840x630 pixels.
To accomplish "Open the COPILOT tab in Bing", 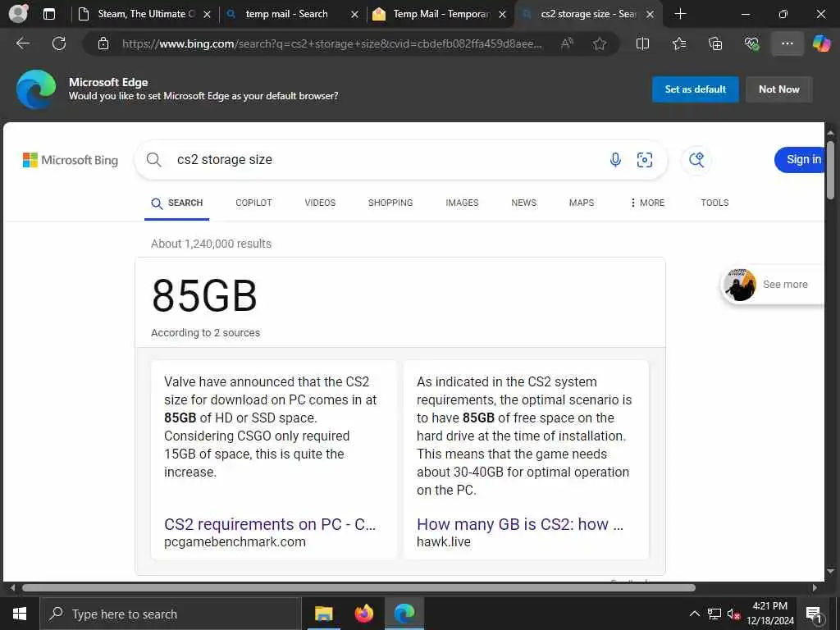I will pos(254,203).
